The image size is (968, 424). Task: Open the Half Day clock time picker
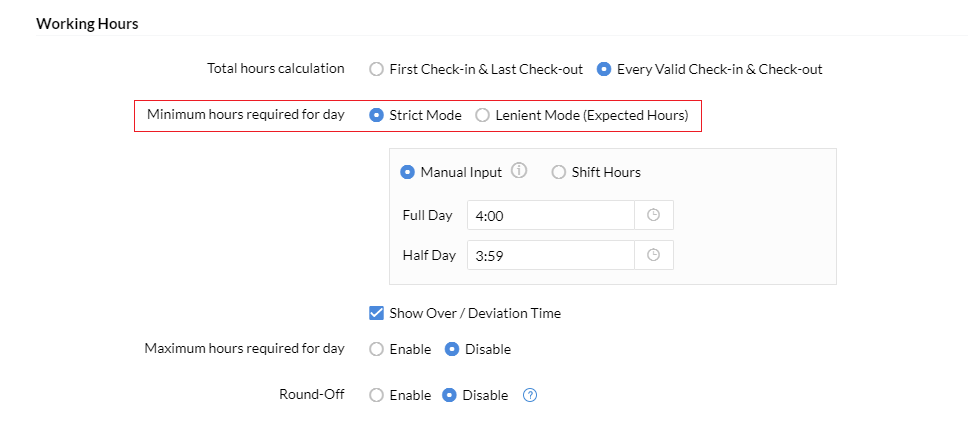[654, 255]
